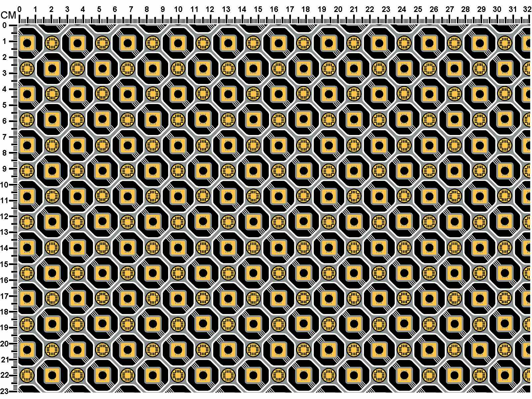Screen dimensions: 532x399
Task: Click the 7 mark on horizontal ruler
Action: (131, 10)
